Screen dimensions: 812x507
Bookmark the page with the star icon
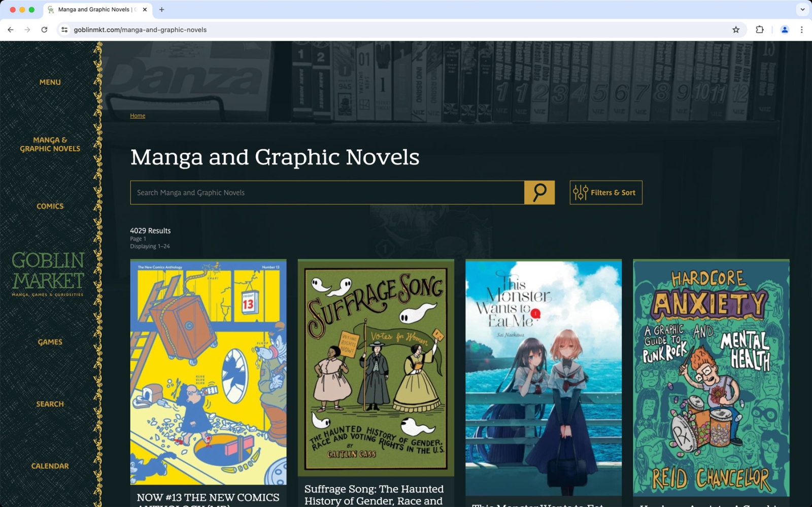(736, 30)
